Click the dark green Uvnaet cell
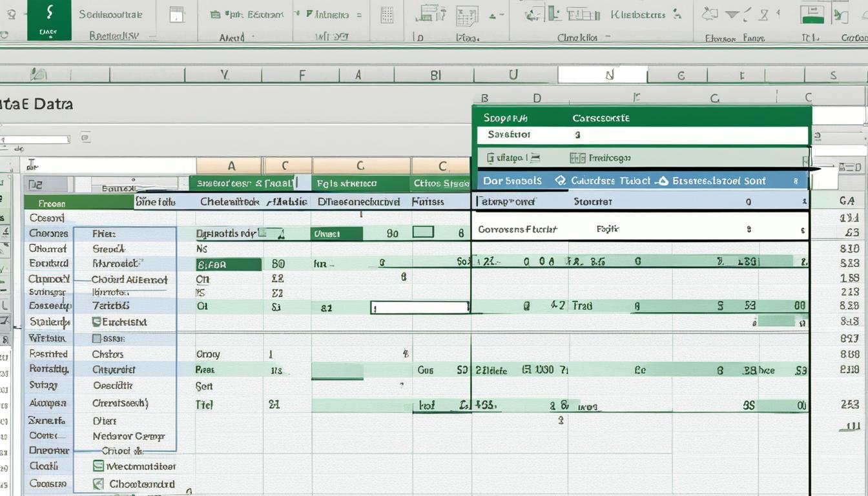The height and width of the screenshot is (496, 868). (336, 233)
